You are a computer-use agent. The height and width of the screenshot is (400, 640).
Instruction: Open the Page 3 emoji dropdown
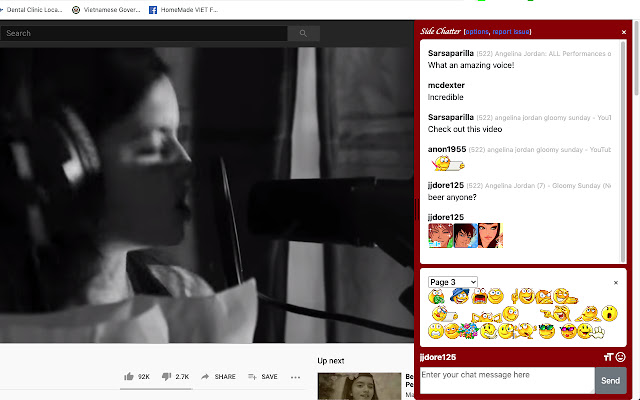(452, 282)
